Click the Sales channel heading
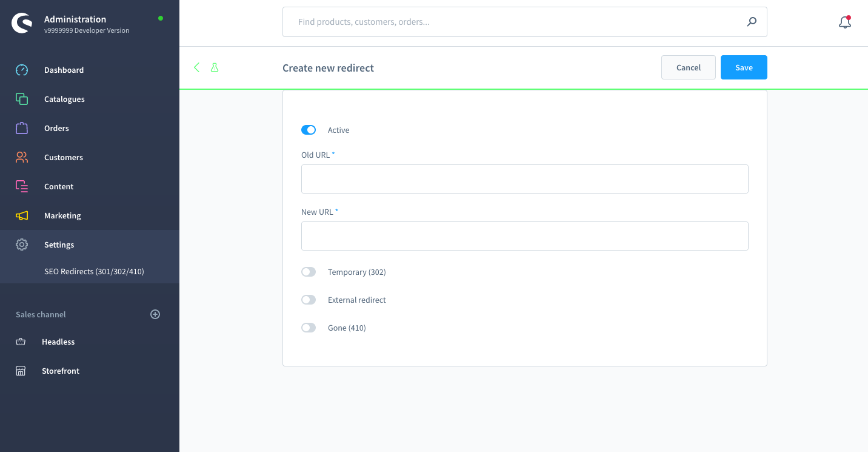Screen dimensions: 868x452 [x=41, y=314]
